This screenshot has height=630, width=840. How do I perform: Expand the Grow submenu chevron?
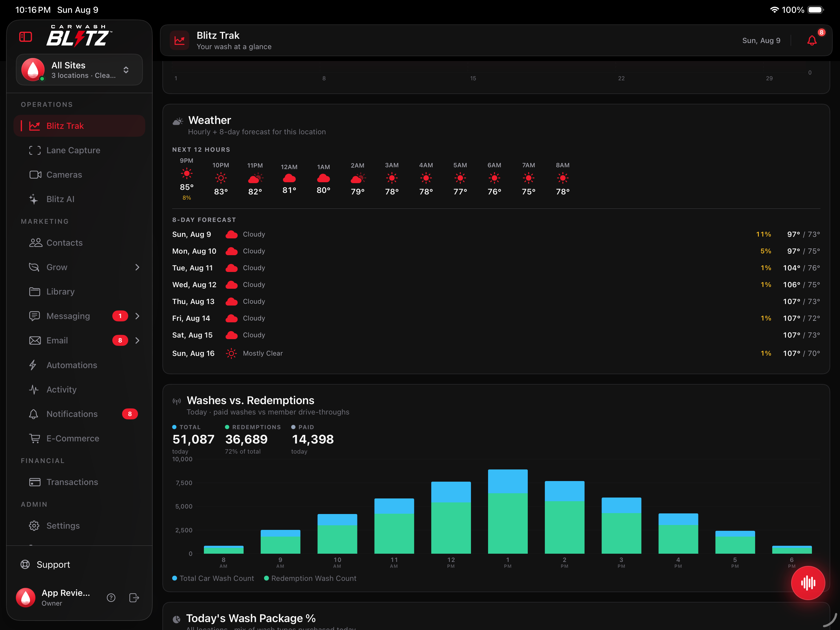point(137,267)
